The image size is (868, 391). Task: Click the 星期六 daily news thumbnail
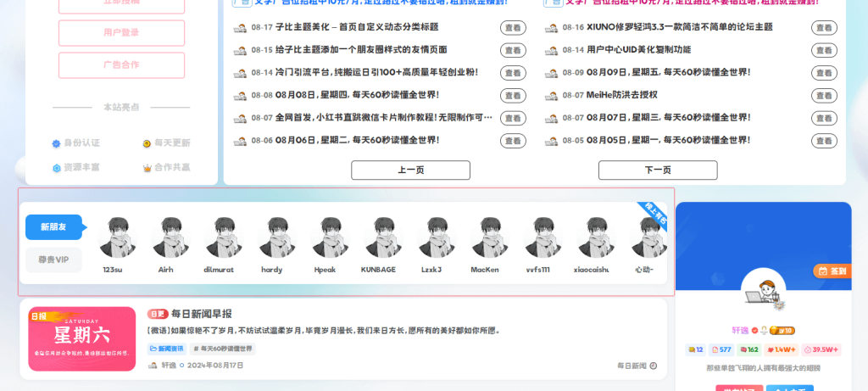(81, 338)
